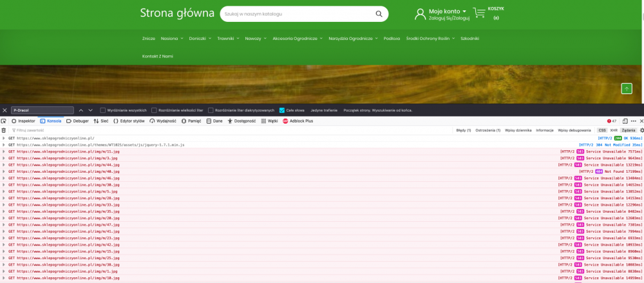Toggle responsive design mode icon
Screen dimensions: 644x283
tap(625, 121)
